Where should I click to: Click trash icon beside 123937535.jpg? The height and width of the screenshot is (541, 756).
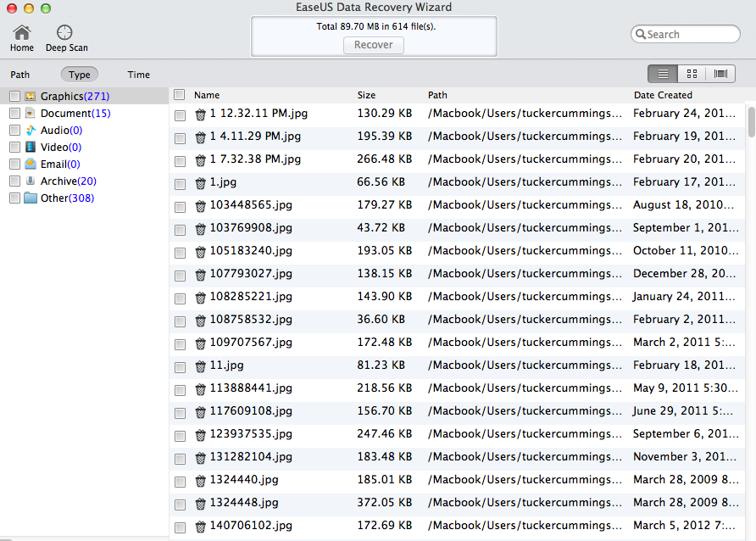pyautogui.click(x=201, y=435)
